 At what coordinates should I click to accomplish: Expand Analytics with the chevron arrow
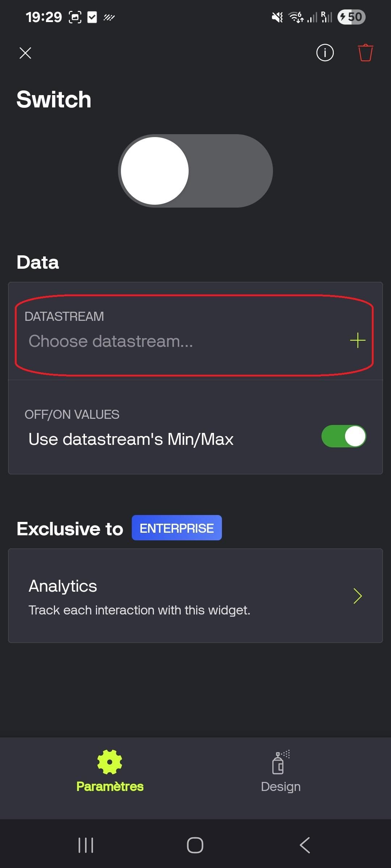point(357,596)
